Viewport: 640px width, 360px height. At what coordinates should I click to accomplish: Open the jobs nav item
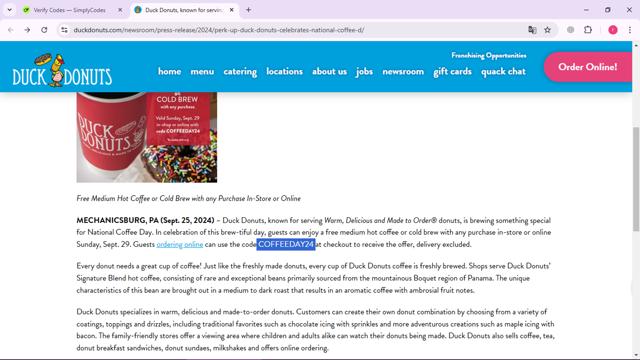click(364, 71)
